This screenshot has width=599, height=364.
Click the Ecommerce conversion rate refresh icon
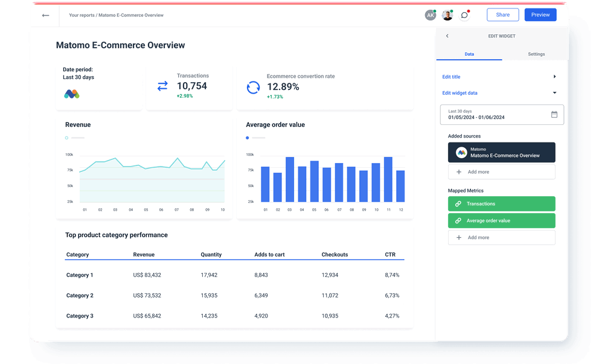tap(252, 86)
